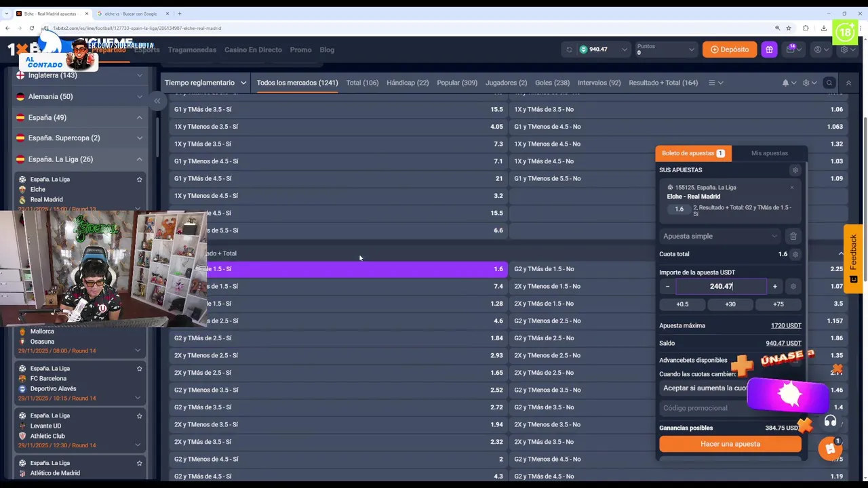Screen dimensions: 868x488
Task: Open the browser extensions puzzle icon
Action: [x=806, y=28]
